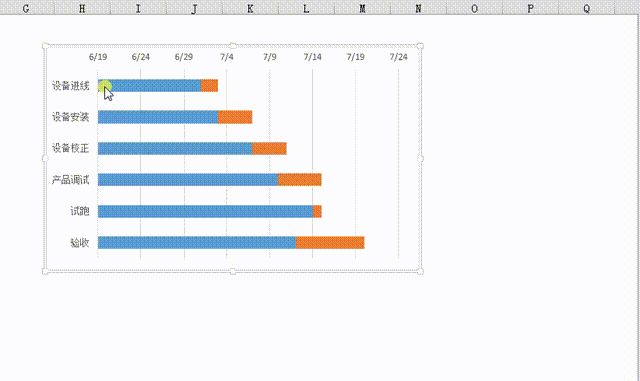Select column Q header
The width and height of the screenshot is (640, 381).
(x=587, y=8)
